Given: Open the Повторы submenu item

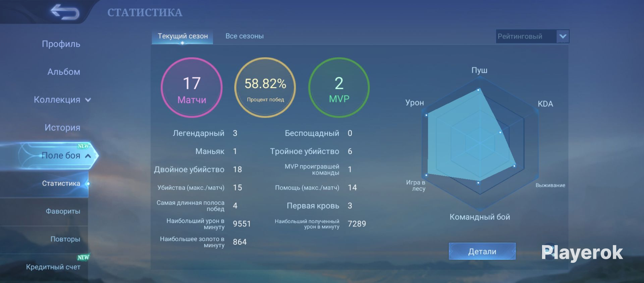Looking at the screenshot, I should click(65, 239).
